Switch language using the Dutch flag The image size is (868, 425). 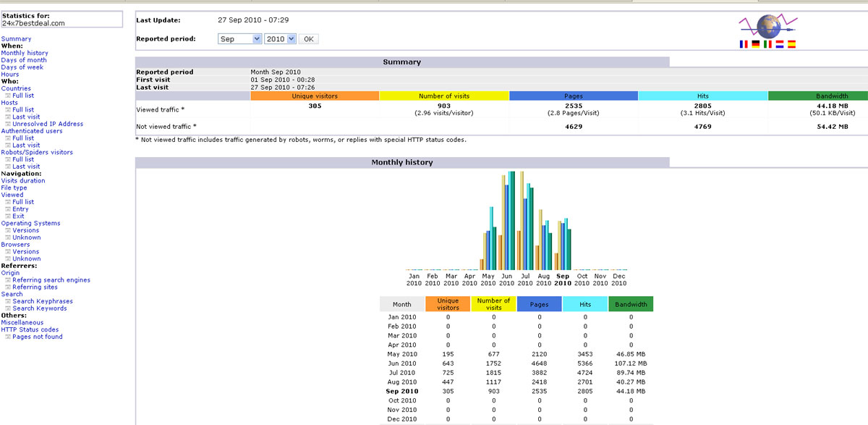780,44
